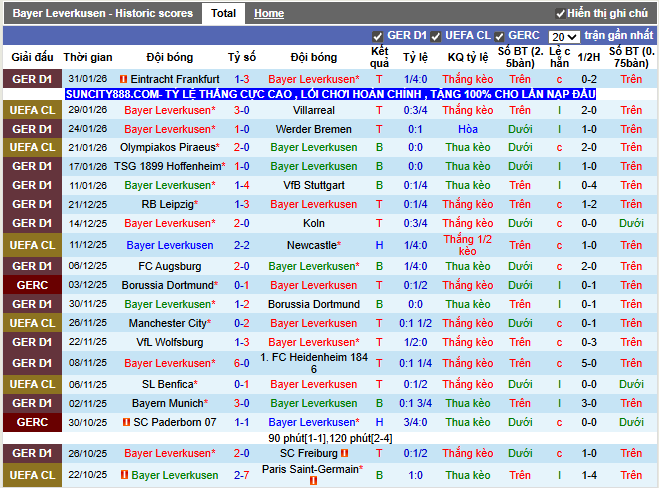Click GER D1 league label on 31/01/26 row
659x488 pixels.
pos(32,79)
